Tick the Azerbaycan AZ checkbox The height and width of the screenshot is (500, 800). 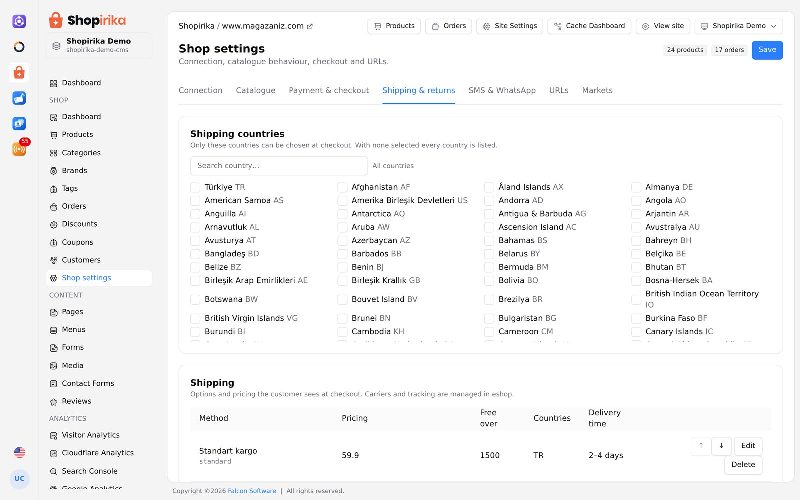tap(342, 240)
